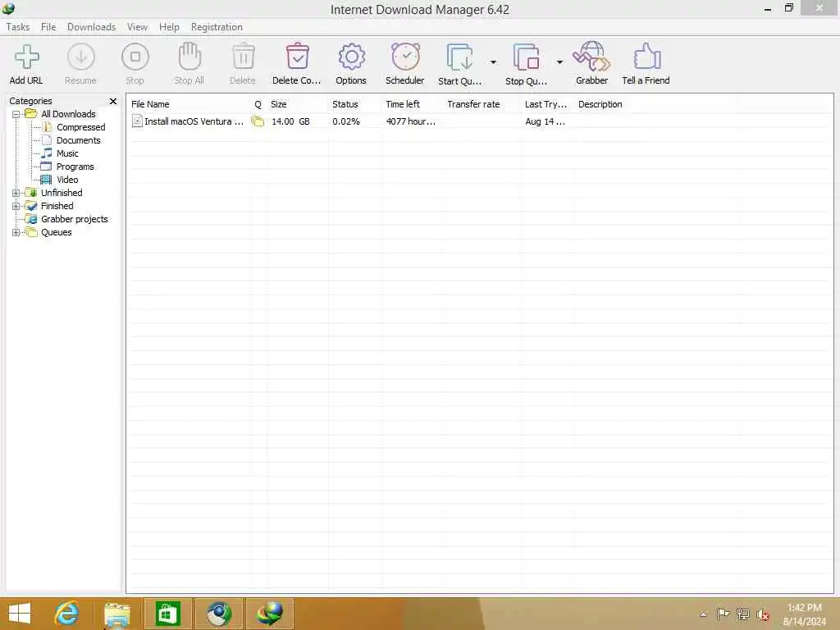Open the Help menu
Screen dimensions: 840x630
tap(169, 27)
